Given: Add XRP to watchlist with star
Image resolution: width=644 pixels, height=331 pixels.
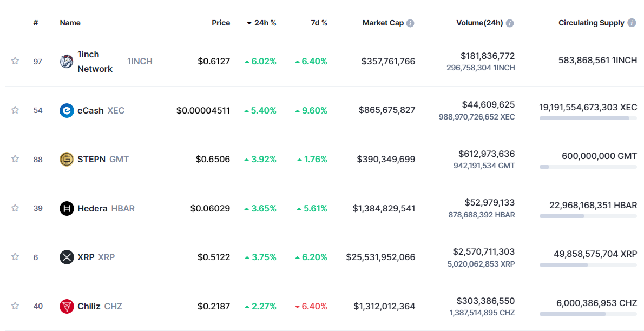Looking at the screenshot, I should click(15, 257).
